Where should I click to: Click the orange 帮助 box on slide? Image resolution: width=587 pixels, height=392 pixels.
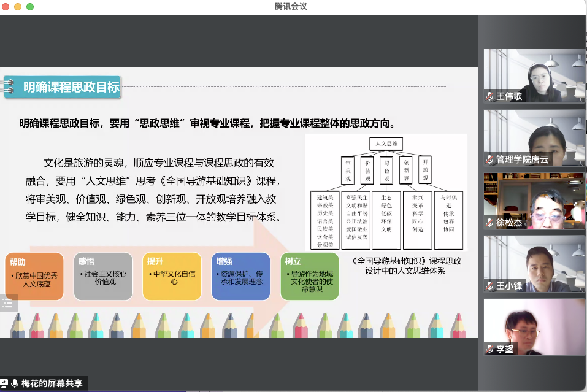35,276
